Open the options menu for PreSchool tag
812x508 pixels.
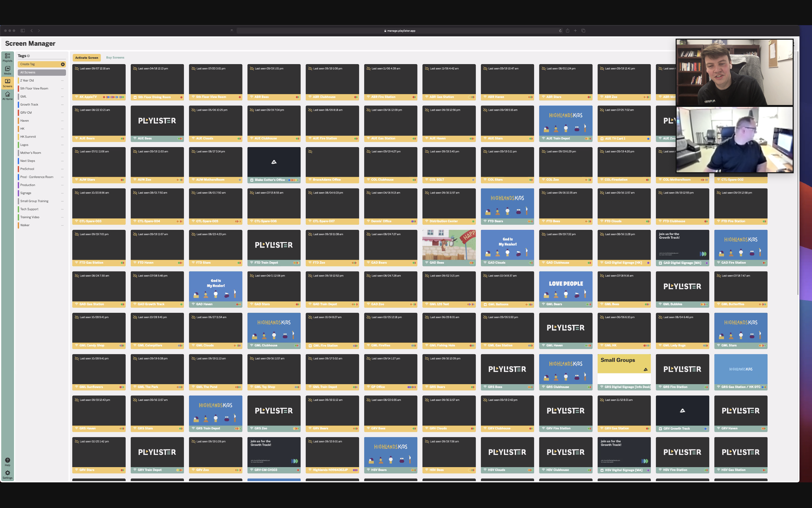(x=62, y=169)
